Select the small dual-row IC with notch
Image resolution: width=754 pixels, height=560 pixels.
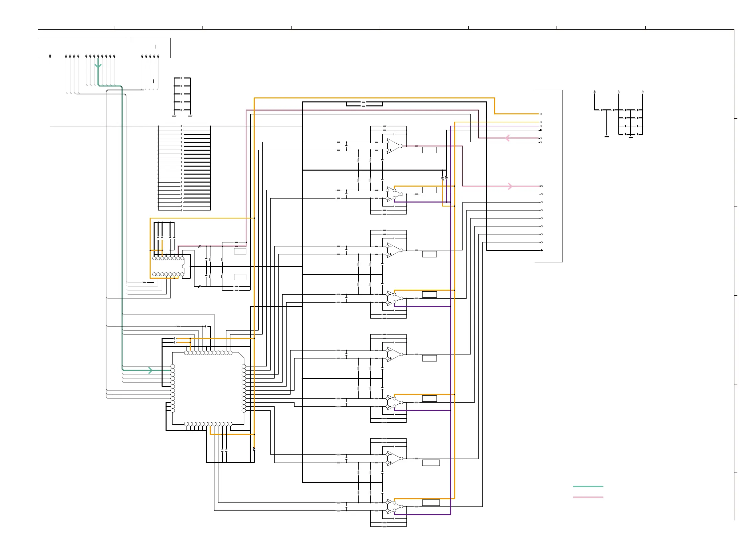[x=168, y=266]
